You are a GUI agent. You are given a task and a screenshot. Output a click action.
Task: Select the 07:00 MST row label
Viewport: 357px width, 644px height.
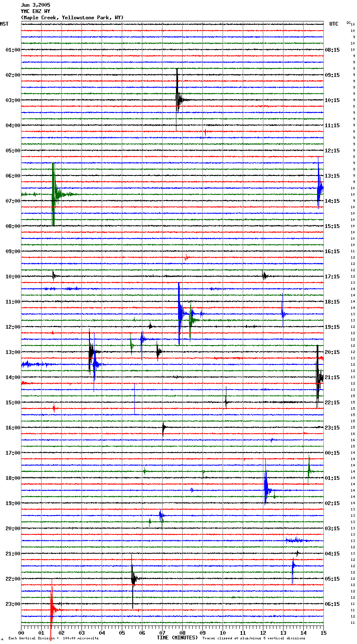point(13,201)
